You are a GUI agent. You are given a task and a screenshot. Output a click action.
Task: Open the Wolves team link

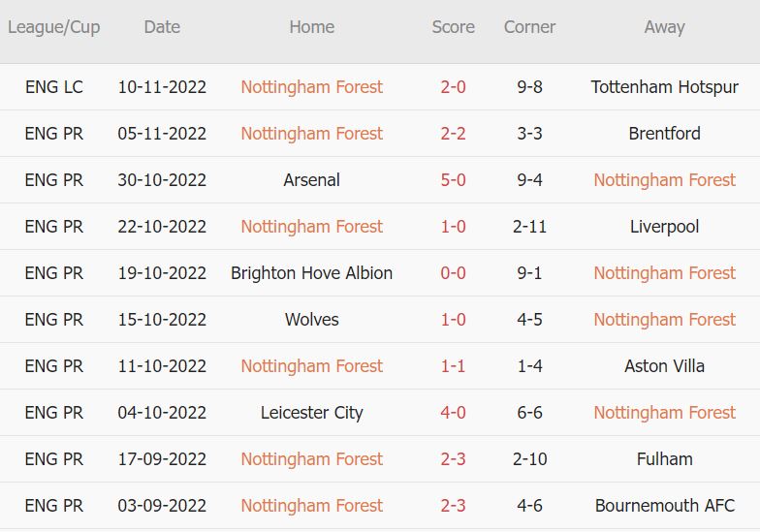click(311, 320)
